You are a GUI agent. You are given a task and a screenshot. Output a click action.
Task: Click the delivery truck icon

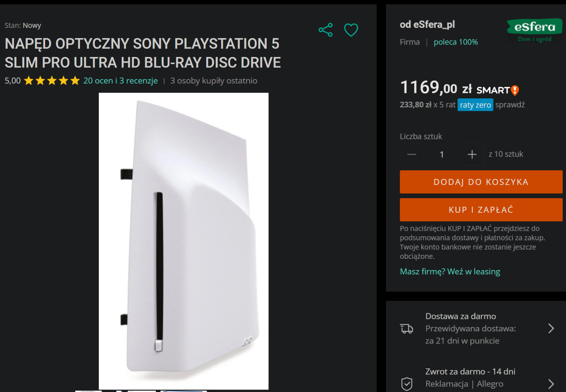point(407,328)
